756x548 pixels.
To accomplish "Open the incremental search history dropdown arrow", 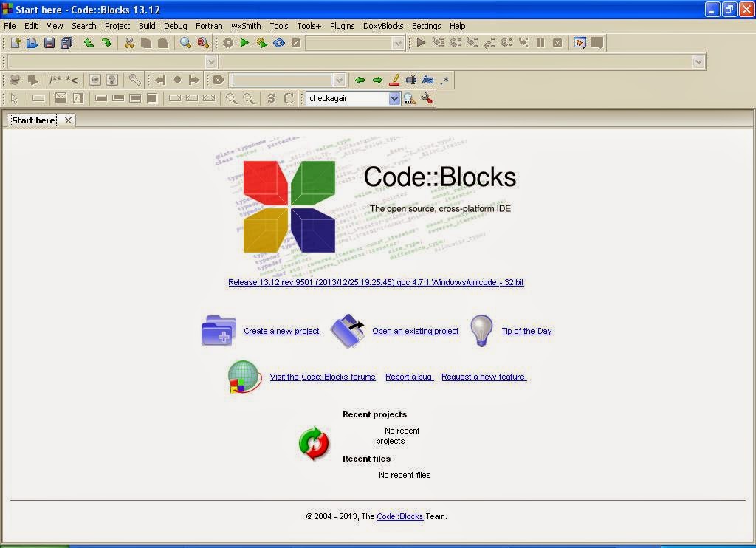I will coord(339,80).
